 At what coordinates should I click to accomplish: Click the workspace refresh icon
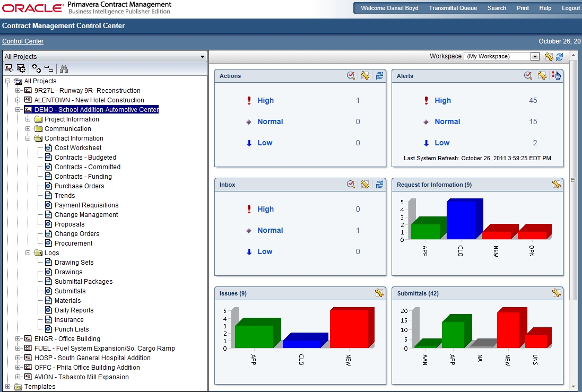pyautogui.click(x=559, y=56)
